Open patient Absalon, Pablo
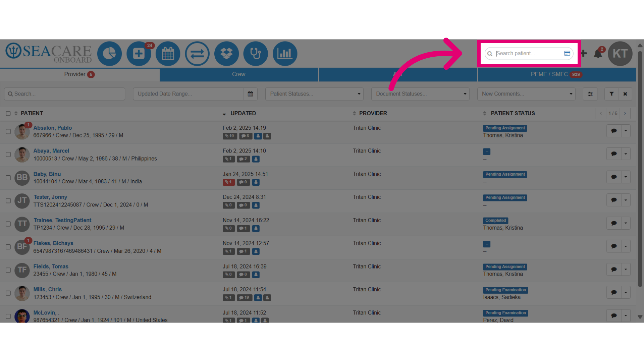The height and width of the screenshot is (362, 644). click(53, 128)
